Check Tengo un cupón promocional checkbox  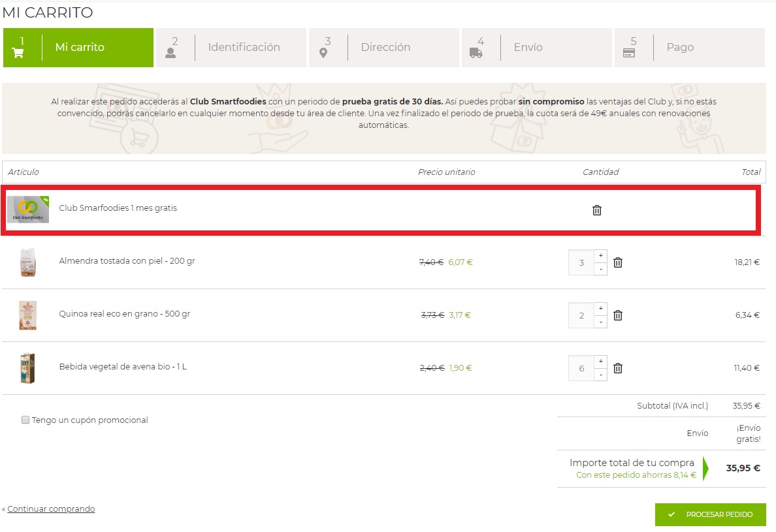point(25,420)
